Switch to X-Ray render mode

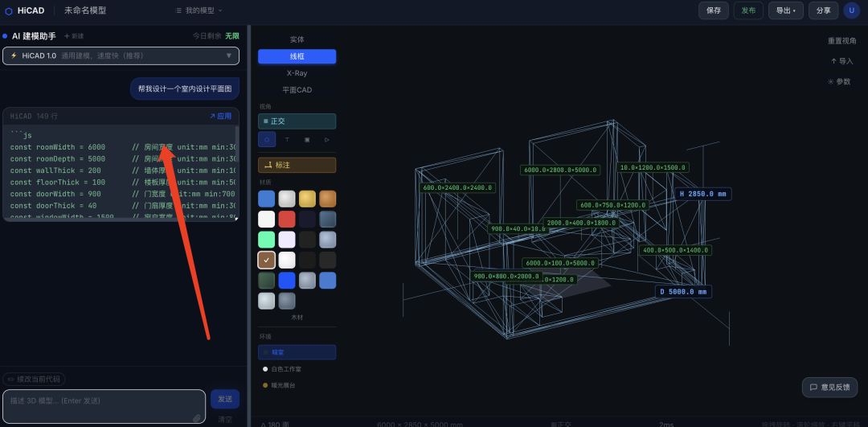[x=297, y=73]
